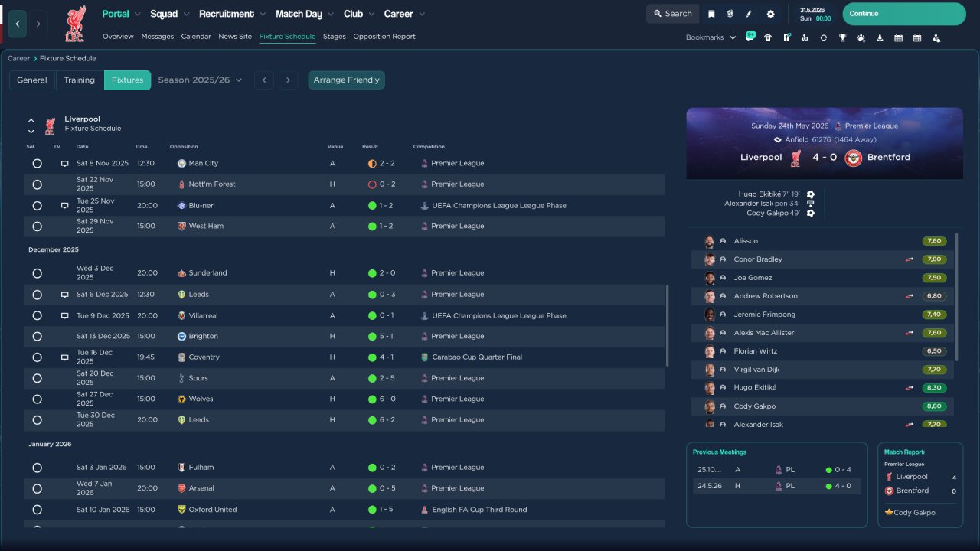The height and width of the screenshot is (551, 980).
Task: Click the Man City club badge
Action: pos(181,163)
